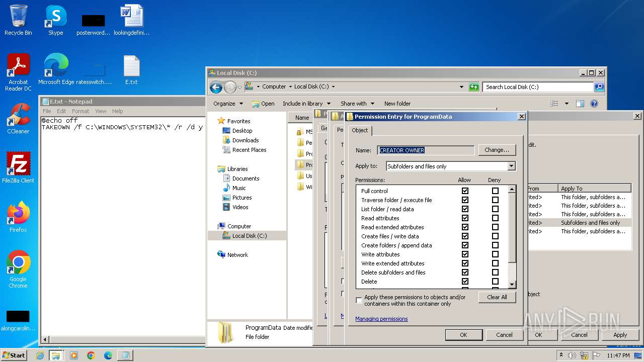Enable apply permissions within this container only
The height and width of the screenshot is (362, 644).
(359, 300)
